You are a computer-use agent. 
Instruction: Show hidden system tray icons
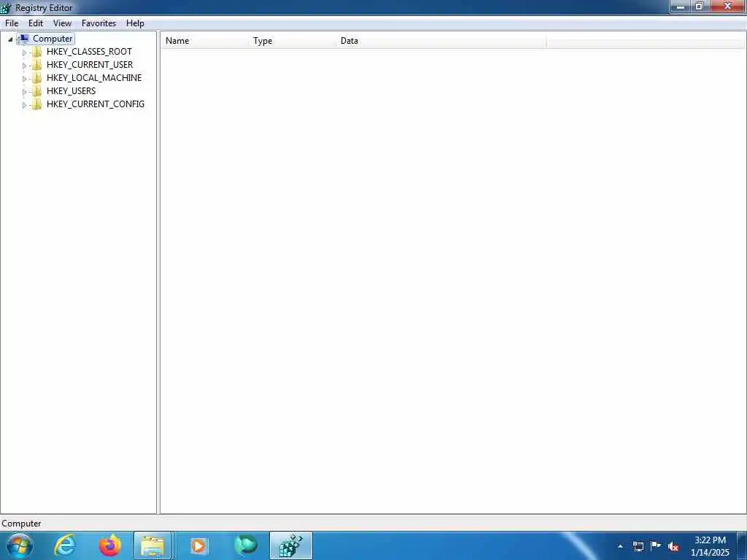(620, 546)
